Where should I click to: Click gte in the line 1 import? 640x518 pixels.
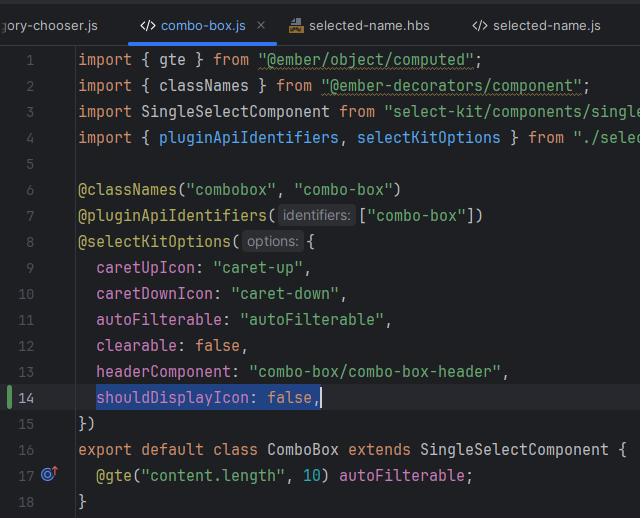pyautogui.click(x=172, y=60)
